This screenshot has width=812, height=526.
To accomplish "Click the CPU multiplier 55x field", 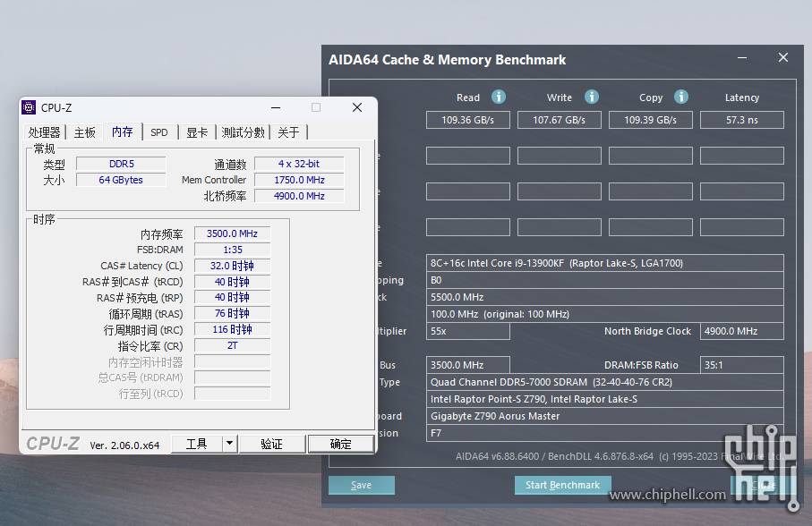I will tap(468, 331).
